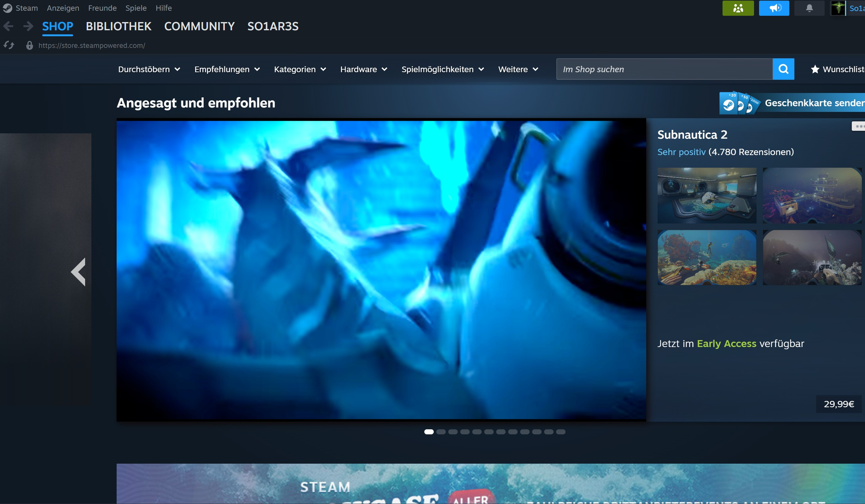Viewport: 865px width, 504px height.
Task: Go back with the left arrow button
Action: coord(9,26)
